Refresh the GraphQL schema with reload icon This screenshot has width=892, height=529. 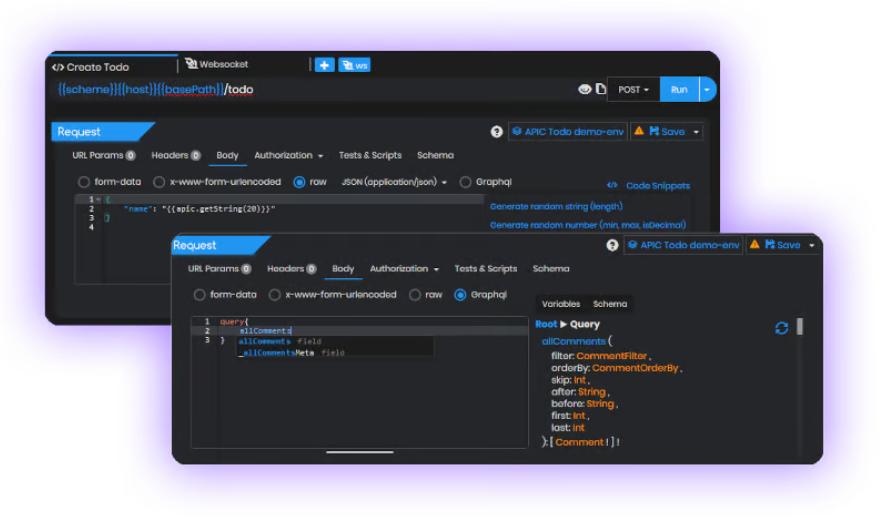click(x=782, y=328)
